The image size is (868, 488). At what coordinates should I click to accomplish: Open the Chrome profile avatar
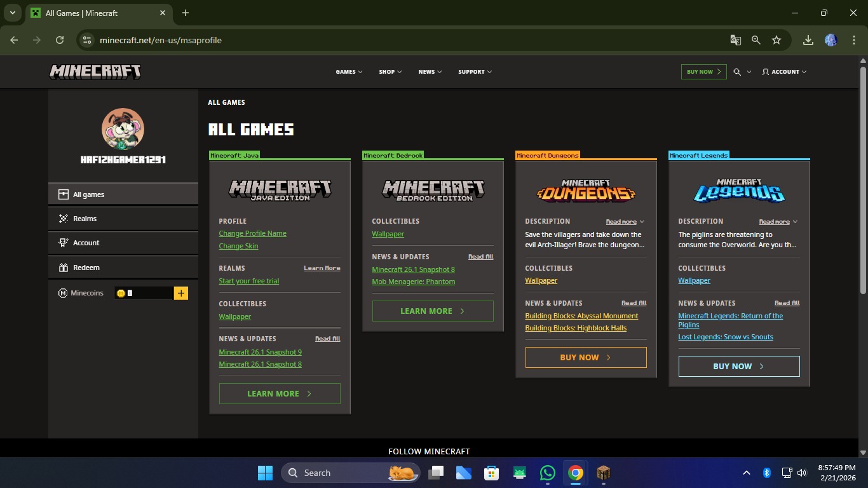click(x=831, y=40)
